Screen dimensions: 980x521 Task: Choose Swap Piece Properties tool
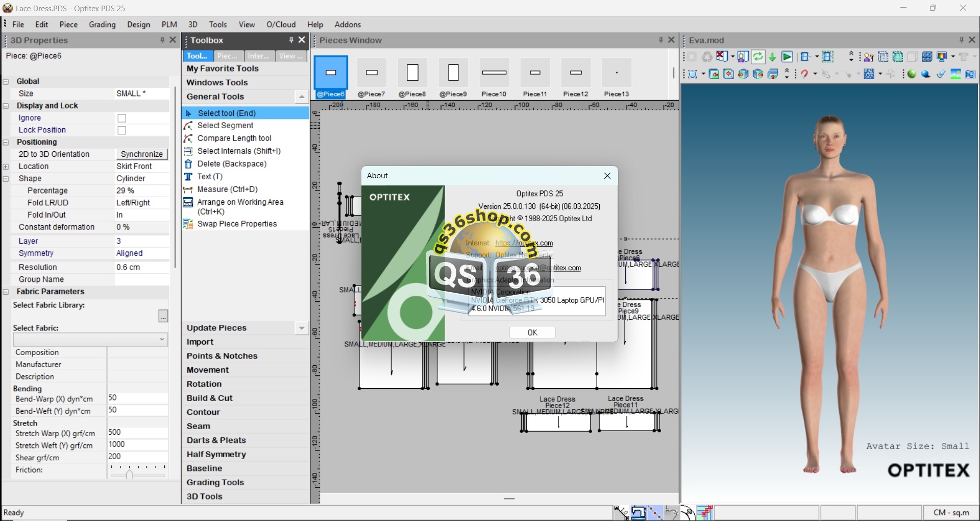point(246,224)
